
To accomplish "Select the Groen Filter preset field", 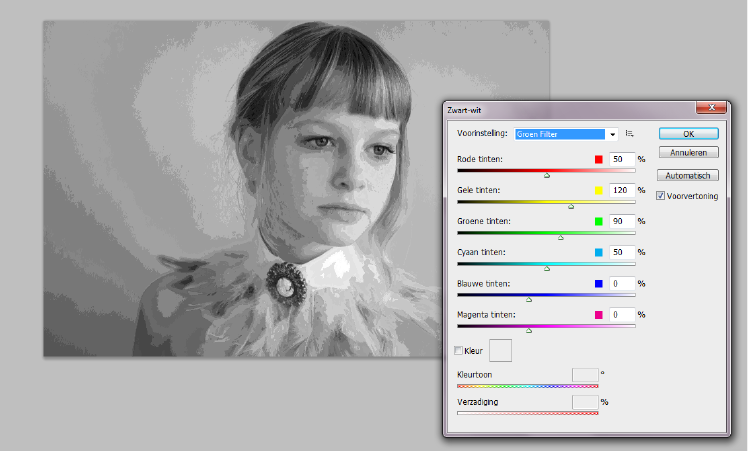I will pyautogui.click(x=560, y=134).
